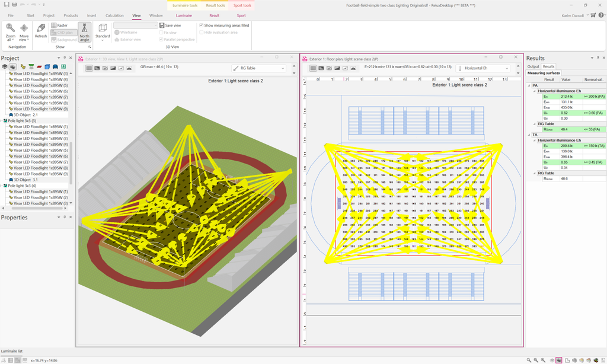Click the print icon in the title bar
The width and height of the screenshot is (607, 364).
pos(14,5)
